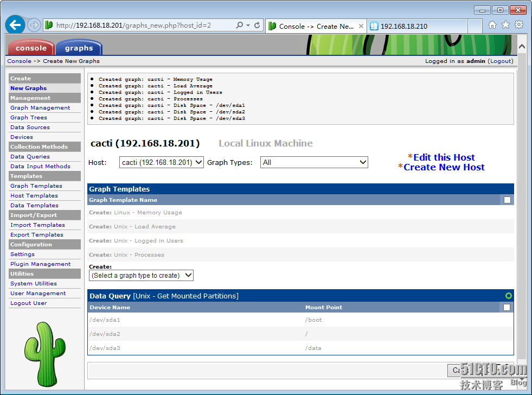Open the Graph Types dropdown
This screenshot has height=395, width=532.
[314, 163]
